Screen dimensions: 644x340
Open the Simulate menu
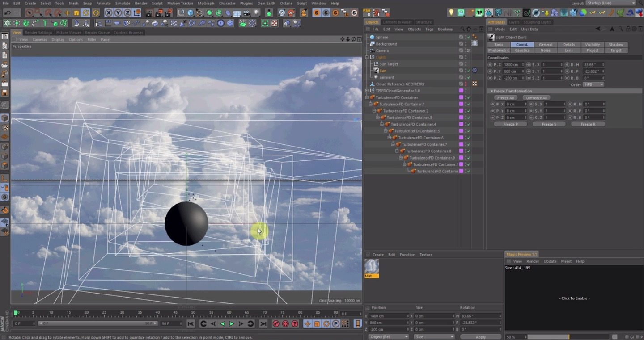click(x=122, y=3)
